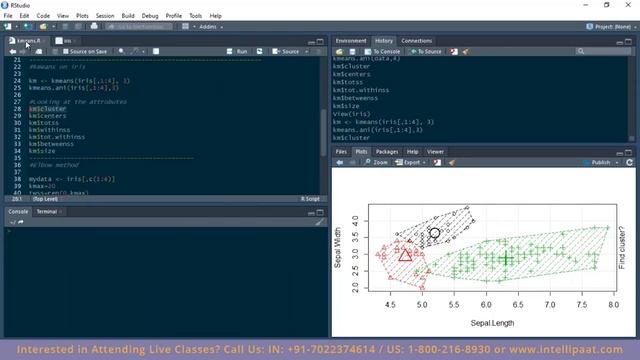This screenshot has height=360, width=640.
Task: Maximize the History pane
Action: pyautogui.click(x=629, y=42)
